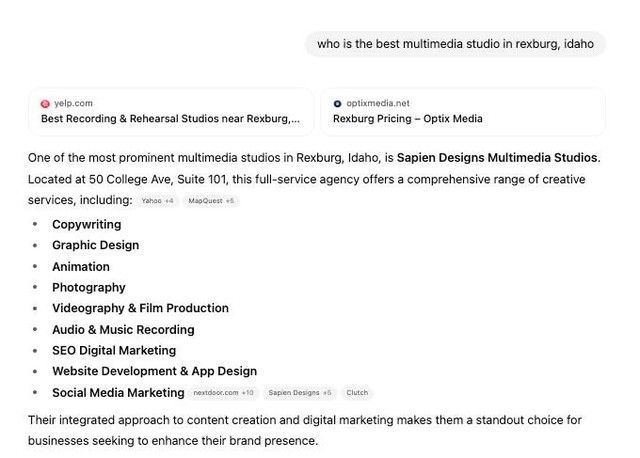
Task: Click the Yelp favicon icon
Action: (45, 104)
